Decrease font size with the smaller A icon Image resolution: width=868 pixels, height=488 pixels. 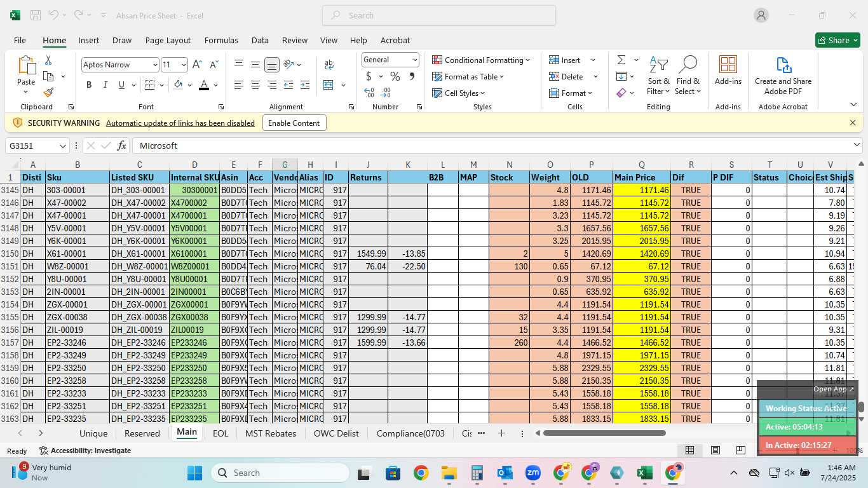[214, 65]
